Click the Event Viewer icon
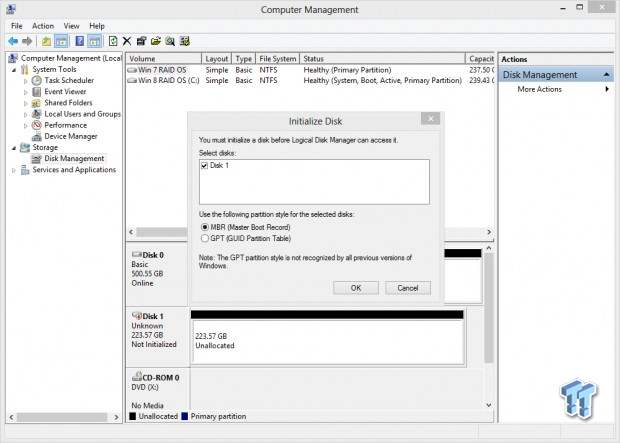 (x=36, y=92)
